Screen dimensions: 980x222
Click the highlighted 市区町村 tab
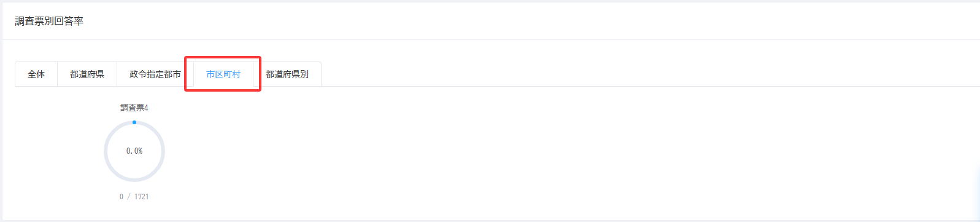[x=223, y=74]
